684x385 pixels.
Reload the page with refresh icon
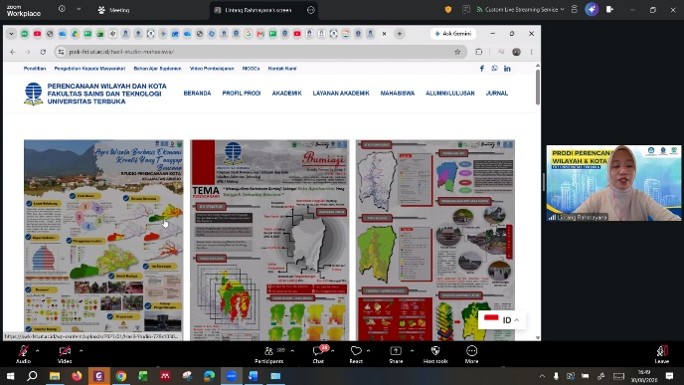43,52
